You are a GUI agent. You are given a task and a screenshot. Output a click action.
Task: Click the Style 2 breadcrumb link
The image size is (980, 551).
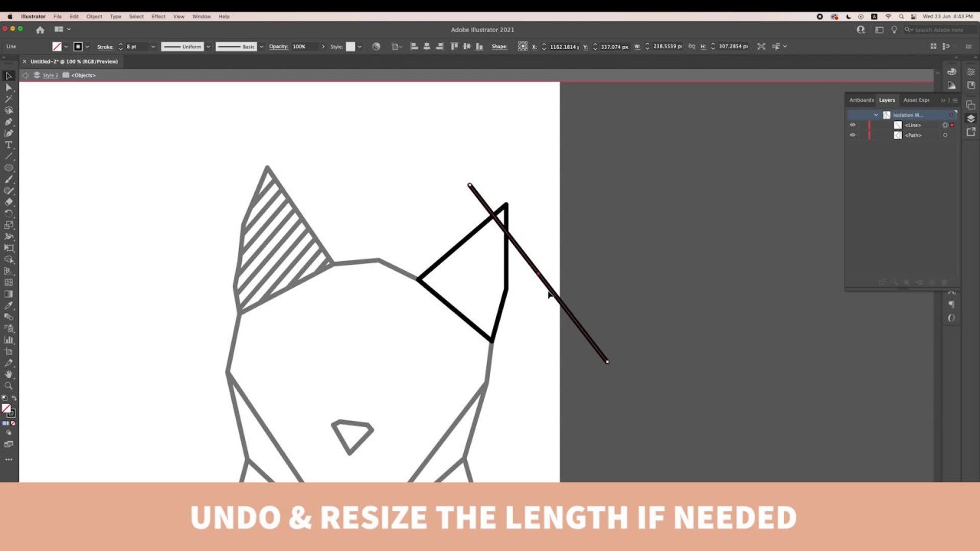[51, 75]
